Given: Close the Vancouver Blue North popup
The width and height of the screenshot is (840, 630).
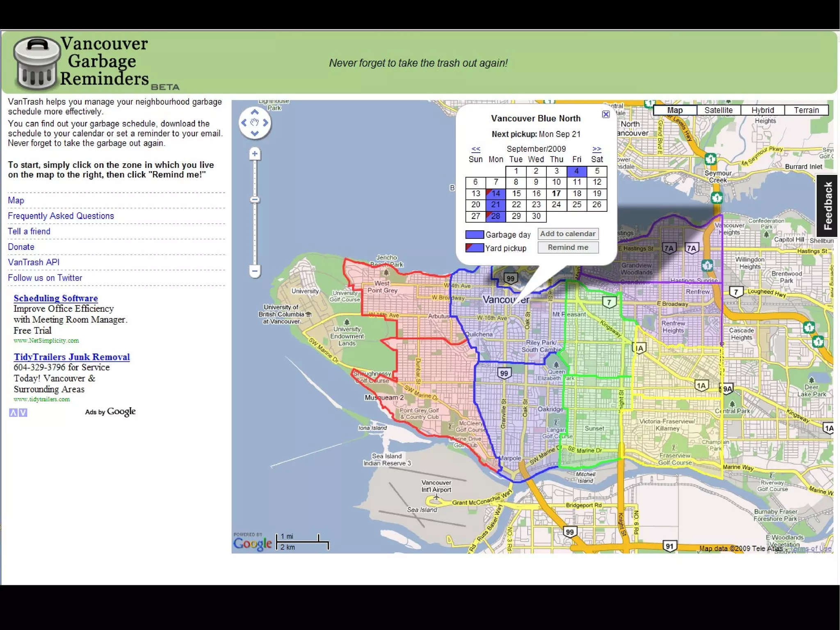Looking at the screenshot, I should pyautogui.click(x=605, y=115).
